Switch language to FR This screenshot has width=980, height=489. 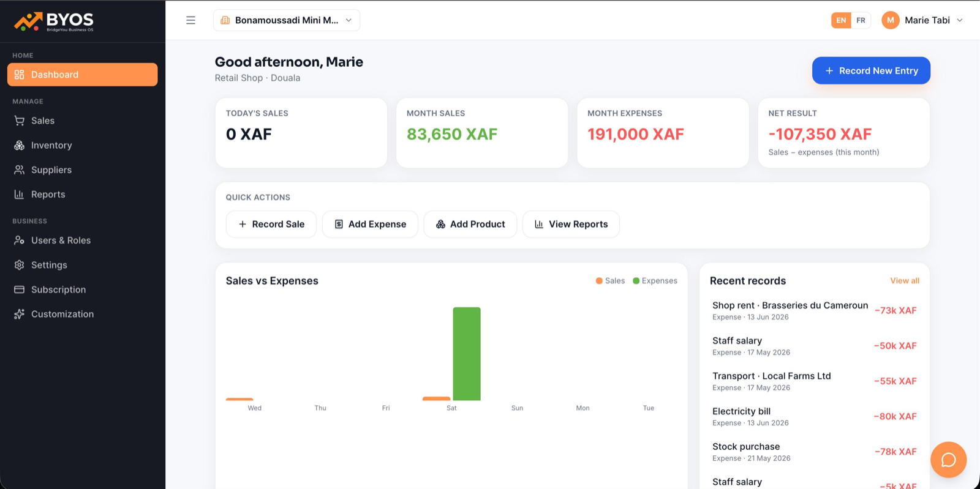pyautogui.click(x=861, y=20)
